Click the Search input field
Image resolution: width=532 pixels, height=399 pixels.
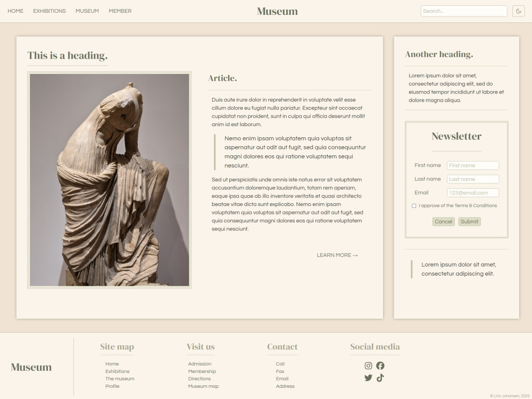coord(463,11)
